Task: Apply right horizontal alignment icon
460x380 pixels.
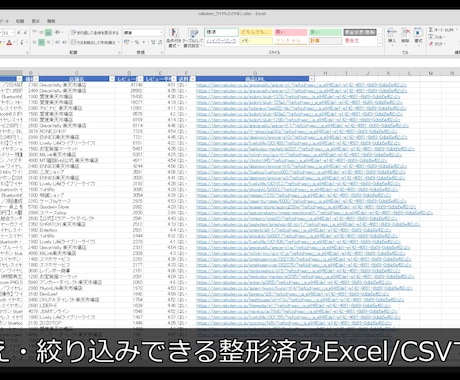Action: 48,42
